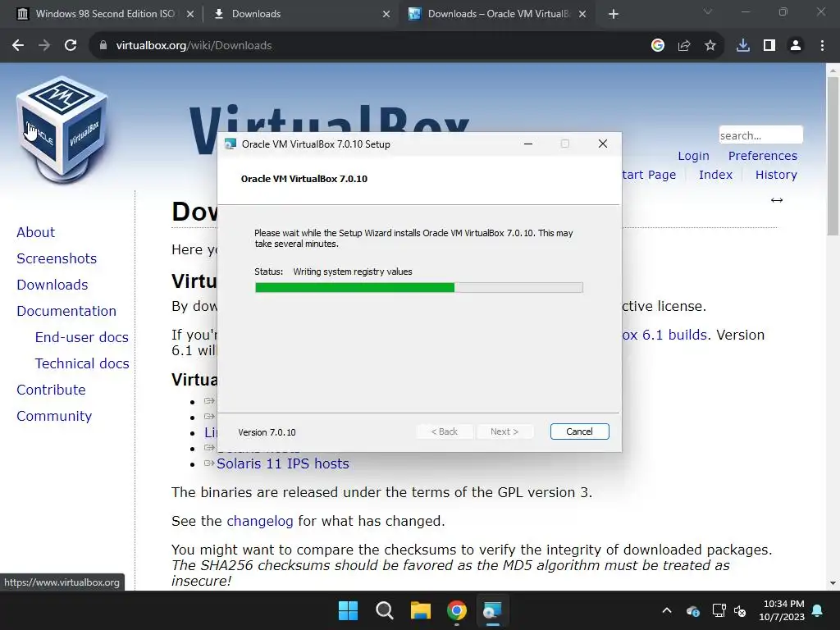Open File Explorer from taskbar
This screenshot has height=630, width=840.
click(x=421, y=610)
